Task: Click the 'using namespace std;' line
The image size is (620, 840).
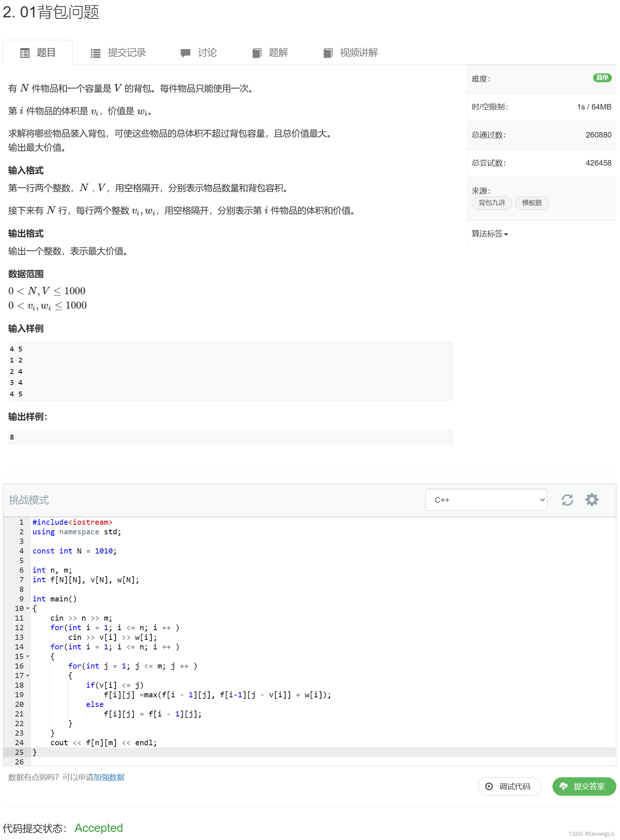Action: [77, 532]
